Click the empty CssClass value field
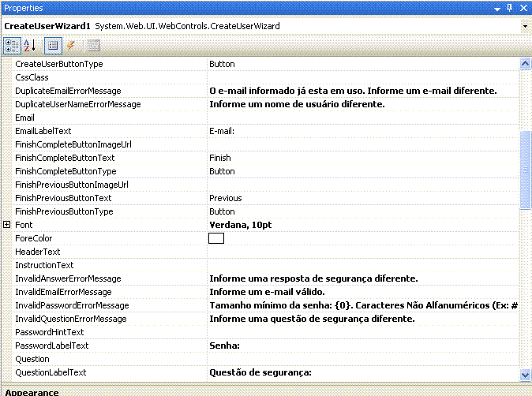Viewport: 532px width, 396px height. click(x=363, y=77)
